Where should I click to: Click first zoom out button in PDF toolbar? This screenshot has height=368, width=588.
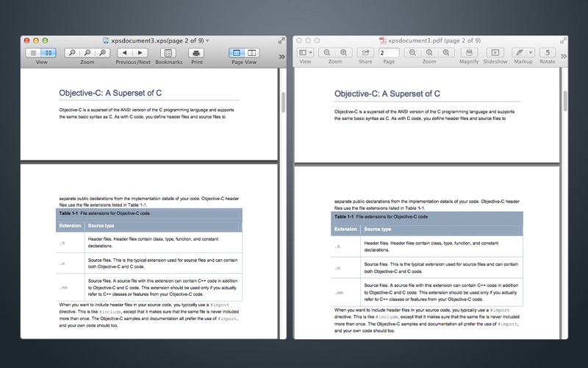click(x=327, y=52)
